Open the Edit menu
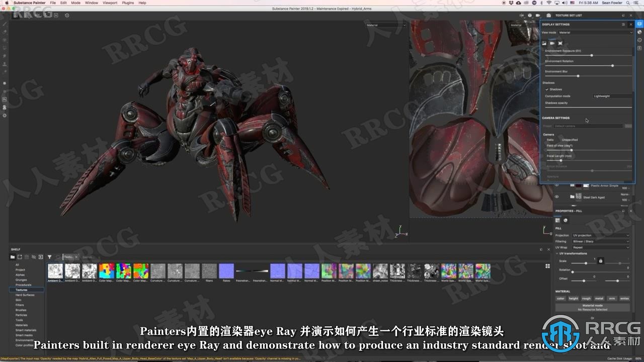The height and width of the screenshot is (362, 644). pos(63,3)
